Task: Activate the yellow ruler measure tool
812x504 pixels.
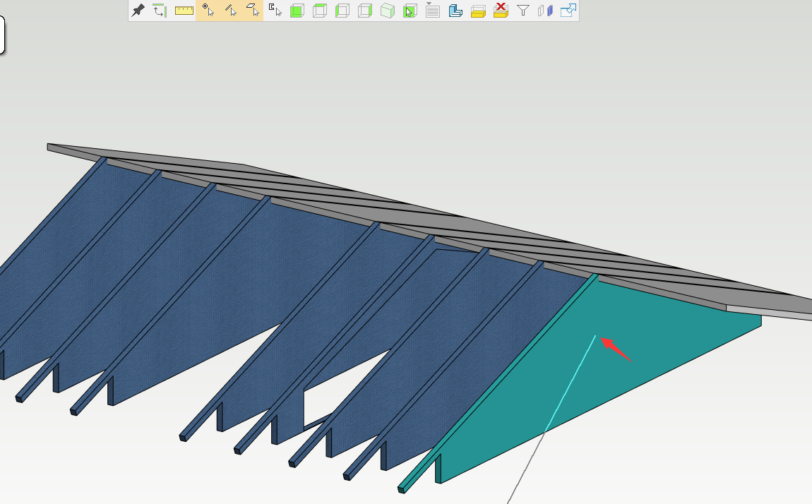Action: (x=184, y=11)
